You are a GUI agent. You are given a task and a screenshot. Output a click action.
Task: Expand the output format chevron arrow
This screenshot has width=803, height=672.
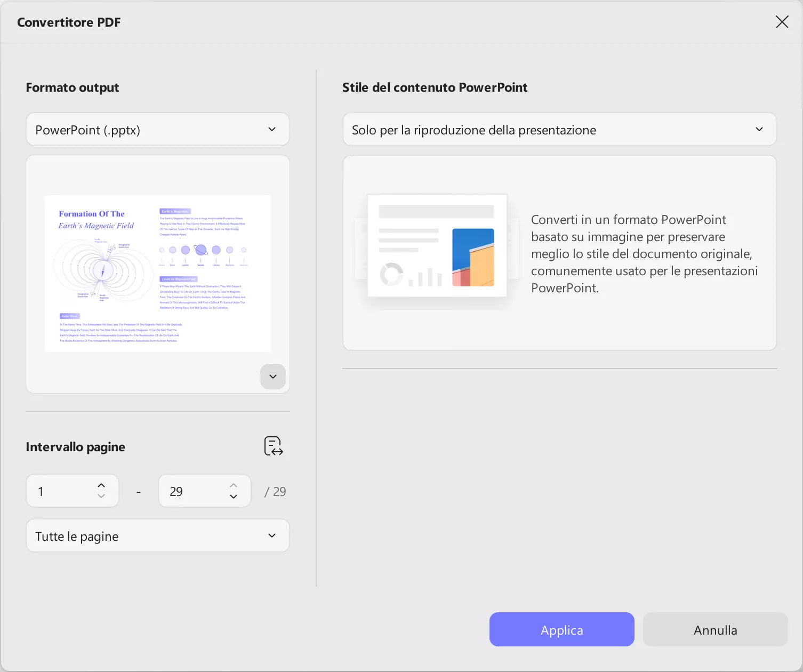(x=272, y=129)
